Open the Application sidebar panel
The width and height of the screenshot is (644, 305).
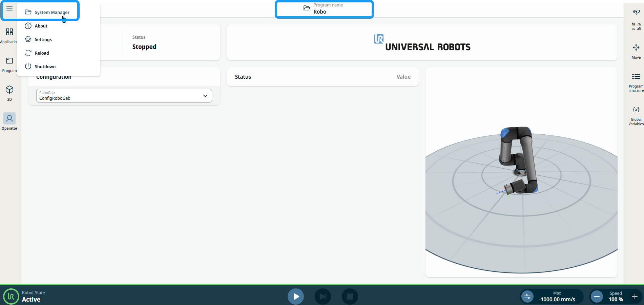coord(9,36)
